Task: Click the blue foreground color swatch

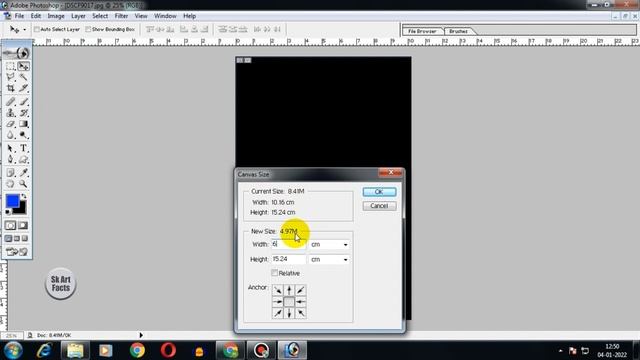Action: (12, 200)
